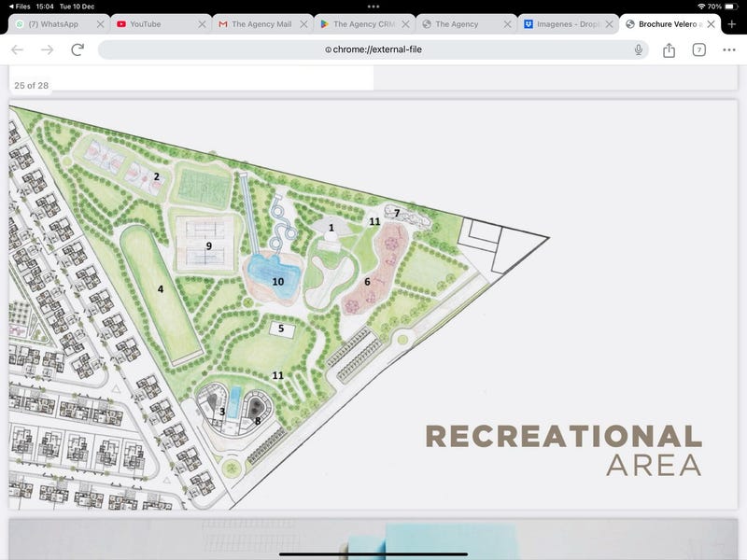Tap the multitasking three dots at top
Image resolution: width=747 pixels, height=560 pixels.
(373, 7)
